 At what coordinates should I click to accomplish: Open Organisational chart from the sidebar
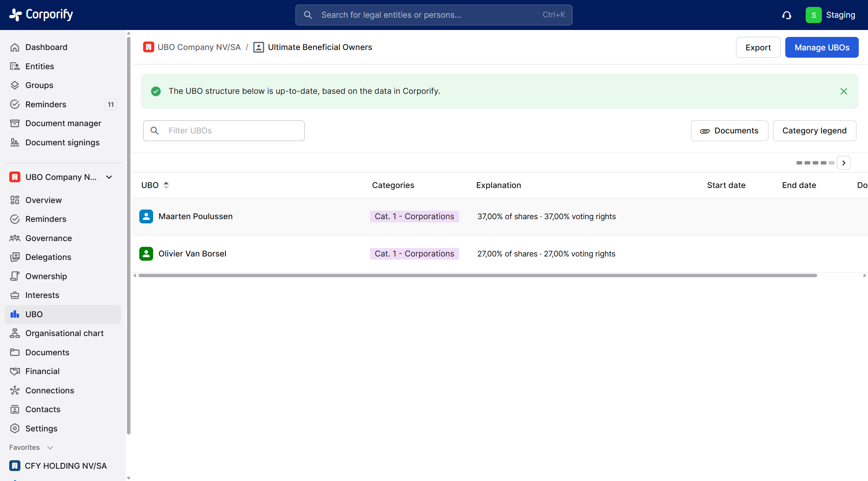tap(64, 333)
